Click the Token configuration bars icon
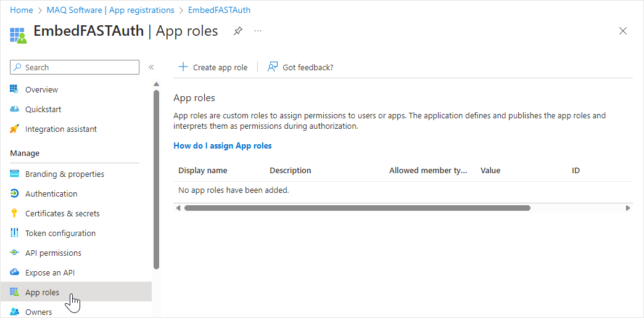Image resolution: width=644 pixels, height=318 pixels. coord(14,233)
